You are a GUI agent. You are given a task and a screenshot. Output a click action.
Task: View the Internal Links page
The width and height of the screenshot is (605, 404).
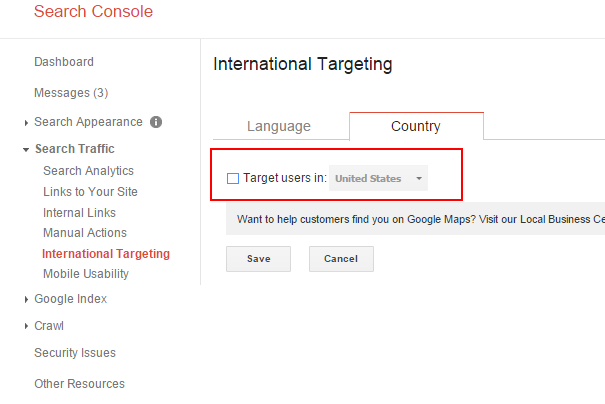[79, 213]
